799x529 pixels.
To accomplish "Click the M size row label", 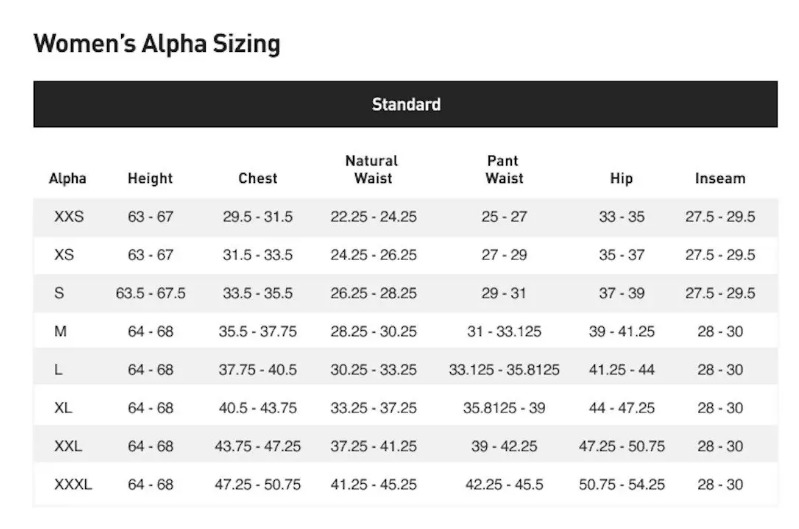I will [x=60, y=331].
